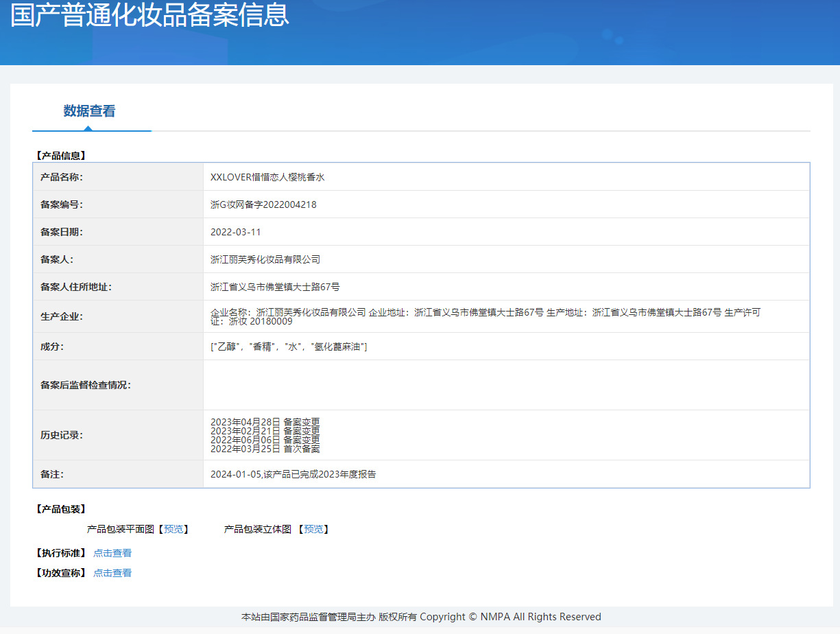840x634 pixels.
Task: Click the filing date 2022-03-11
Action: 235,232
